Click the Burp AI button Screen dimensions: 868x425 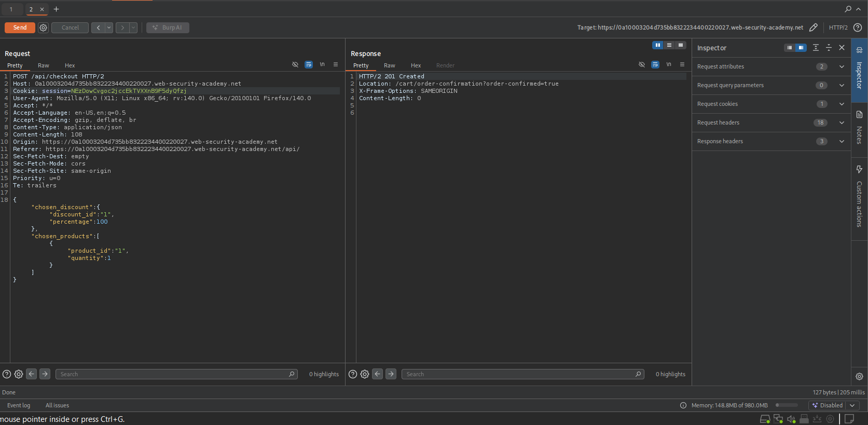pos(168,28)
